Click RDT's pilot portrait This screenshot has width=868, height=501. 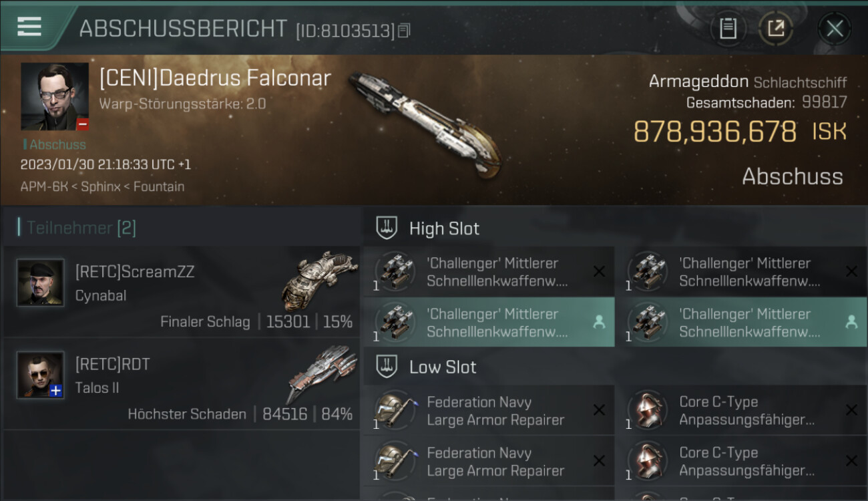pos(40,375)
